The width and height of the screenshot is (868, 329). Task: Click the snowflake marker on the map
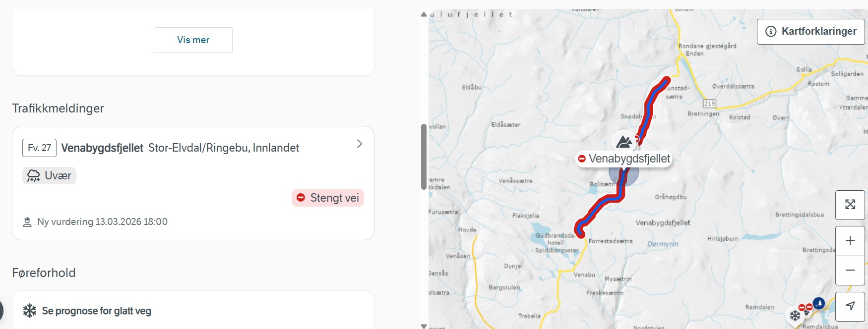pyautogui.click(x=795, y=316)
